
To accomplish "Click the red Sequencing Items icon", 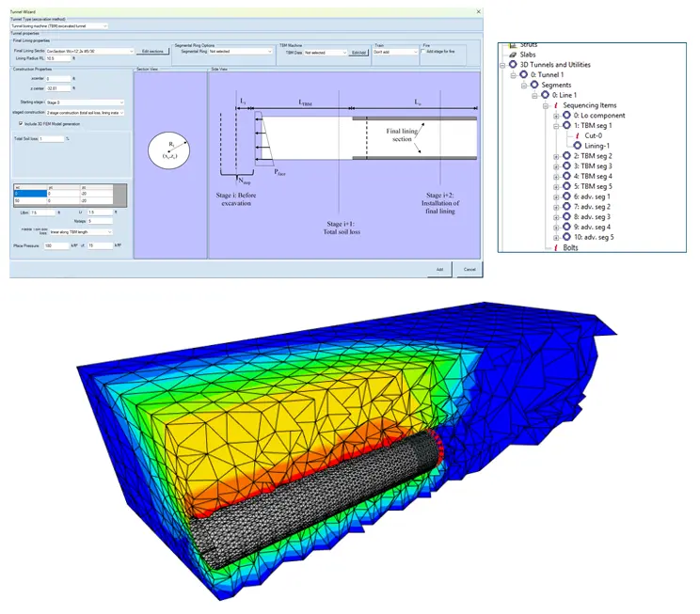I will 556,105.
